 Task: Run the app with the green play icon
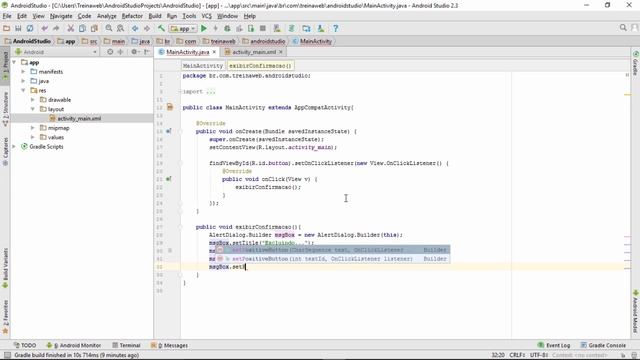[204, 28]
